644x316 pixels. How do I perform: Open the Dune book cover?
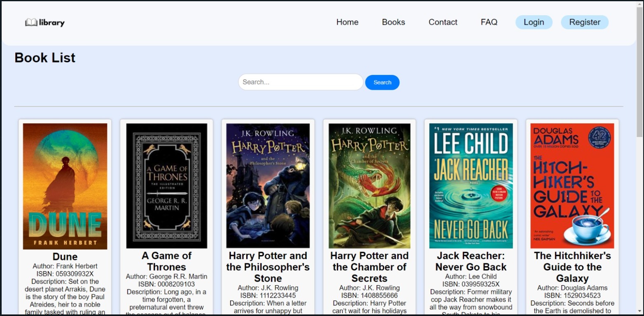pos(65,186)
